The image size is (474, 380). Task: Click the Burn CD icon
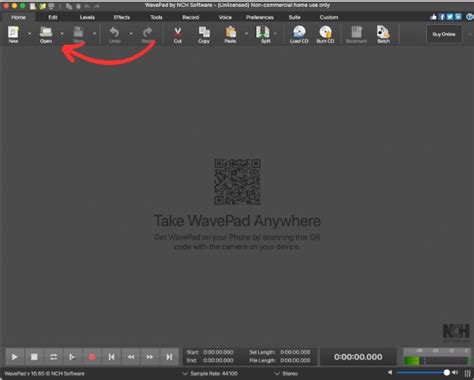(325, 34)
